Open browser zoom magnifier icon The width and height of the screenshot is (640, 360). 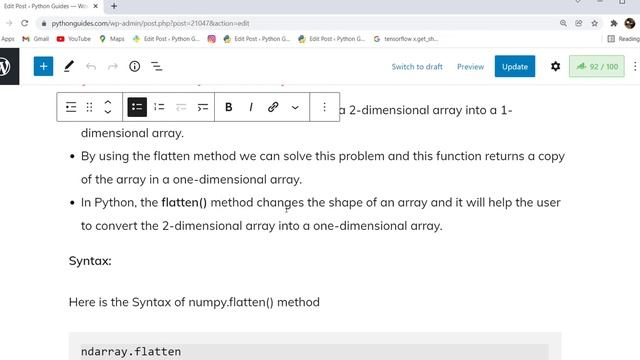[563, 23]
